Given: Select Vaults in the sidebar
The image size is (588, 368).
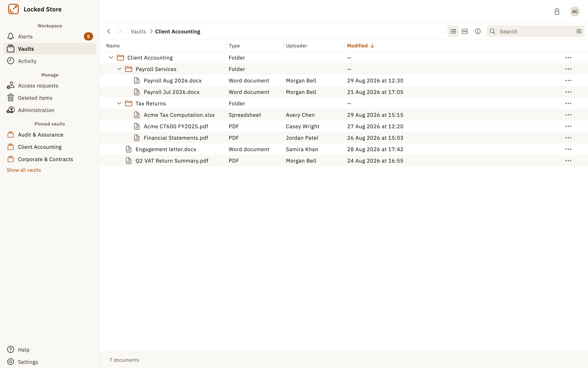Looking at the screenshot, I should tap(50, 49).
